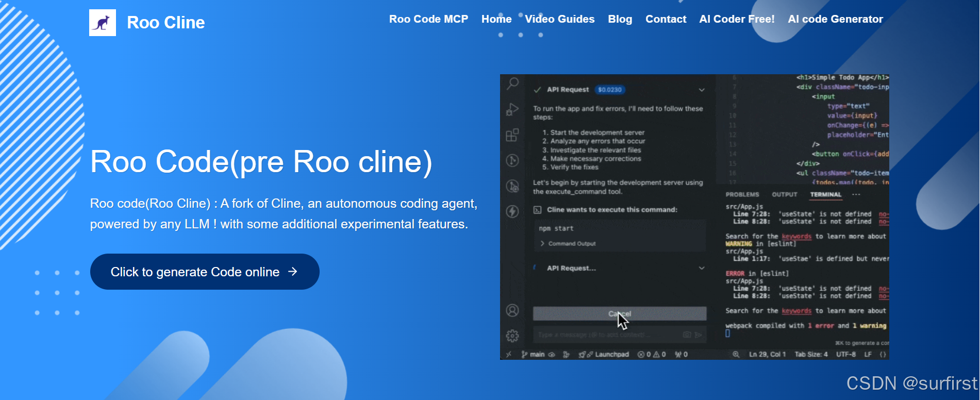Click the lightning bolt sidebar icon
This screenshot has width=980, height=400.
click(512, 211)
